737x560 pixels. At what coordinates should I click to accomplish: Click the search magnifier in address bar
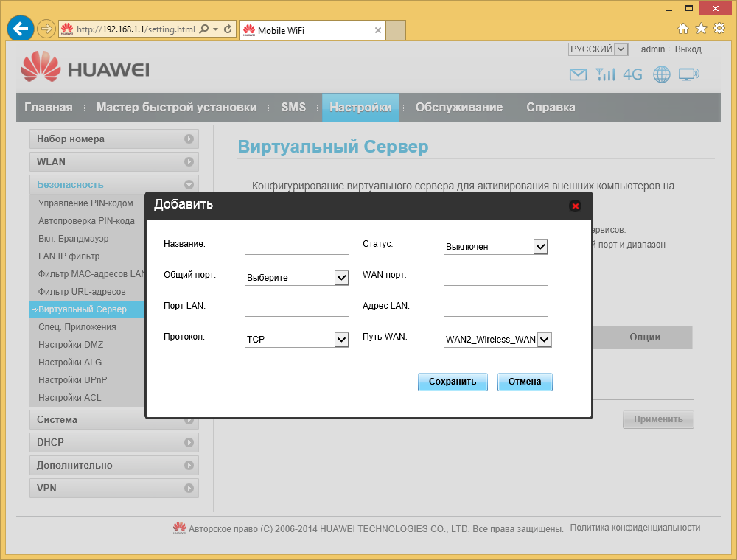point(204,29)
